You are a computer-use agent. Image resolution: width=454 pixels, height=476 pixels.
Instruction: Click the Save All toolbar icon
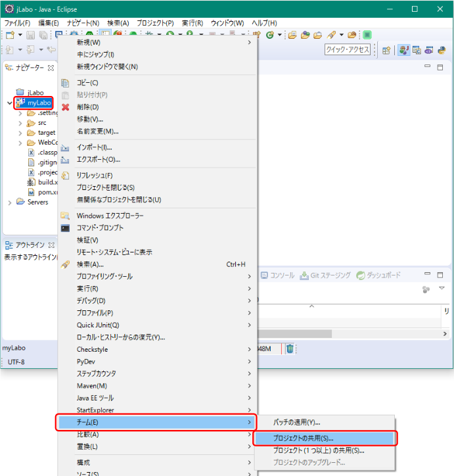pos(43,36)
